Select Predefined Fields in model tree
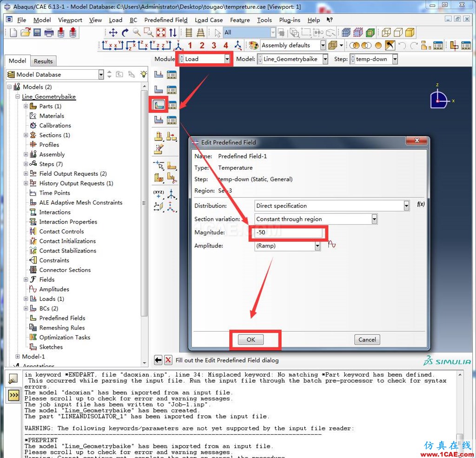The height and width of the screenshot is (458, 476). (62, 318)
